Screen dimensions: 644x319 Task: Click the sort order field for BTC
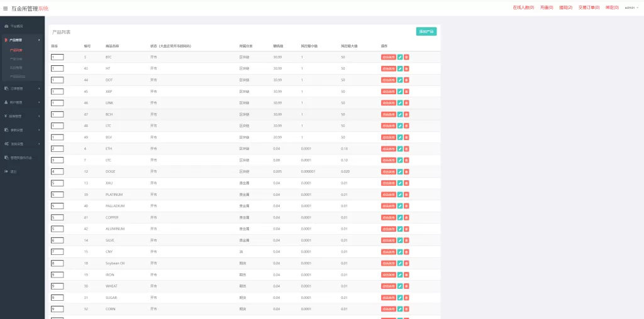[57, 57]
